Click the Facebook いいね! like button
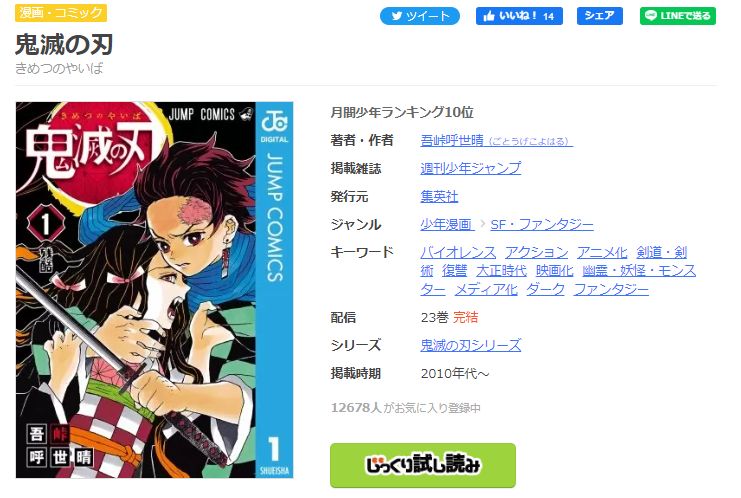The width and height of the screenshot is (741, 498). click(519, 16)
